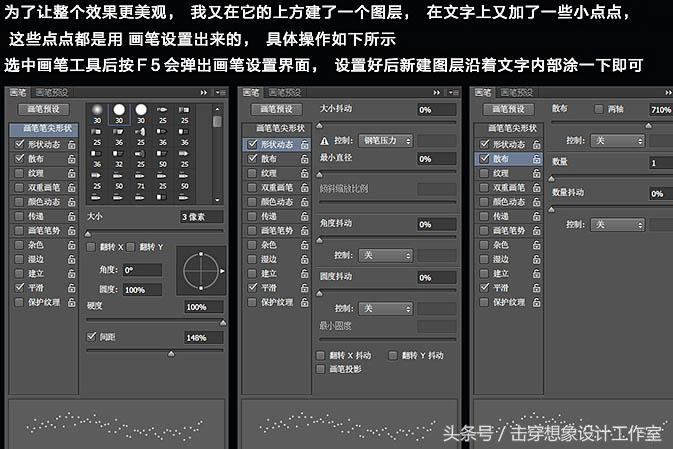Click 画笔预设 button in 大小抖动 panel

click(277, 109)
